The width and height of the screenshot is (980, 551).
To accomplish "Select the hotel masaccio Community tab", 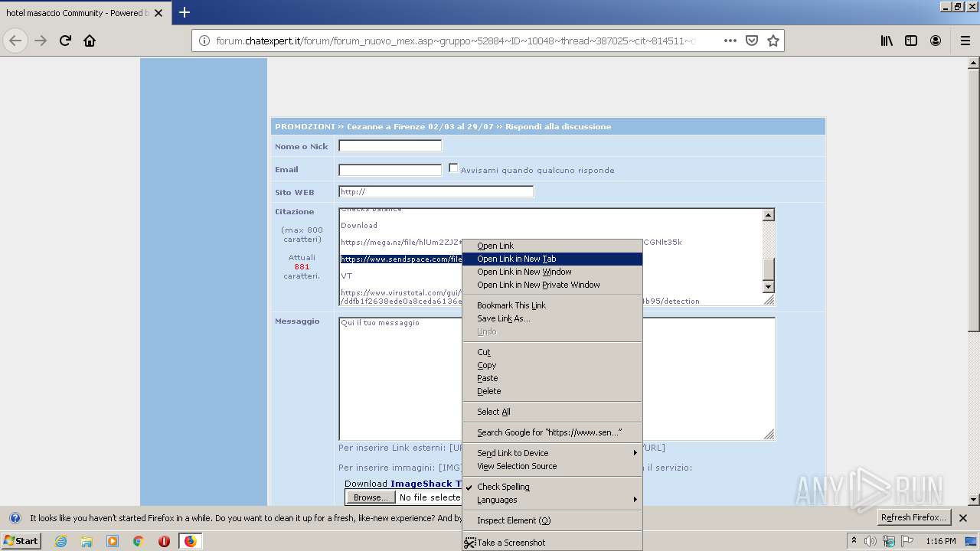I will point(83,13).
